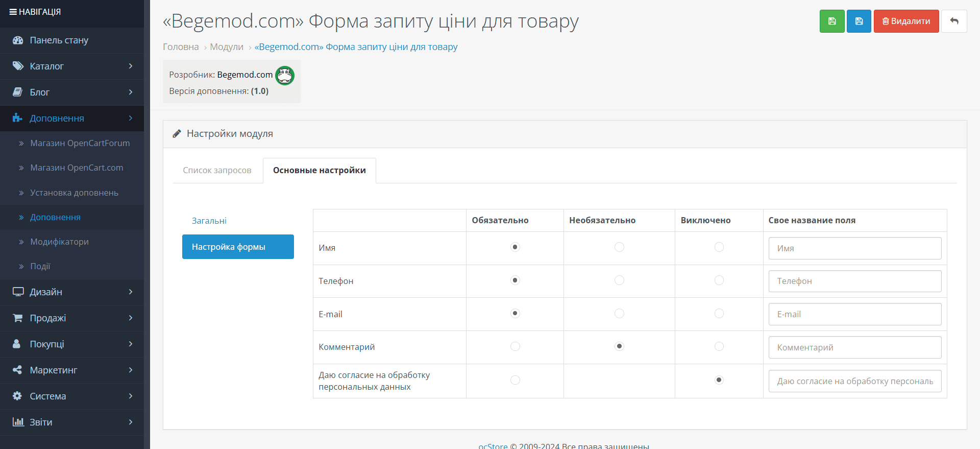
Task: Click the E-mail custom name input
Action: click(855, 314)
